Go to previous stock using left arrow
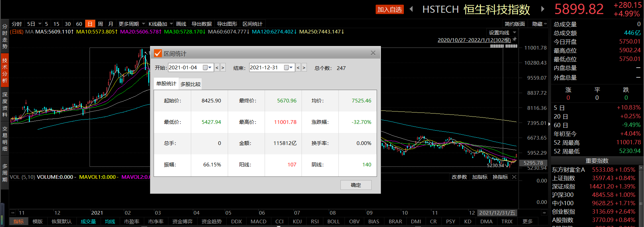The height and width of the screenshot is (227, 644). point(411,9)
